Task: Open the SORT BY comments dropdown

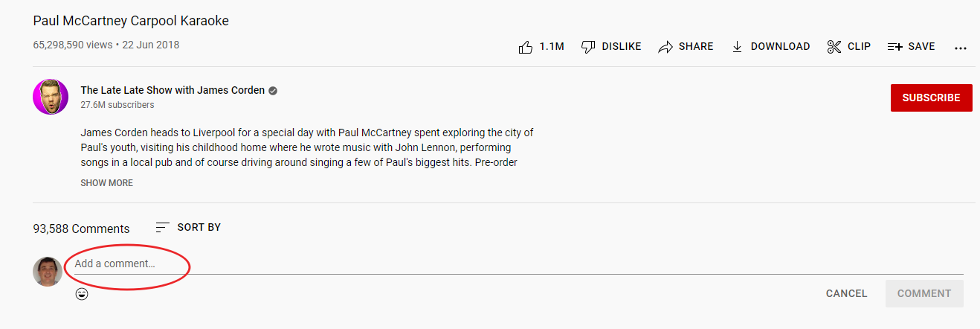Action: [188, 227]
